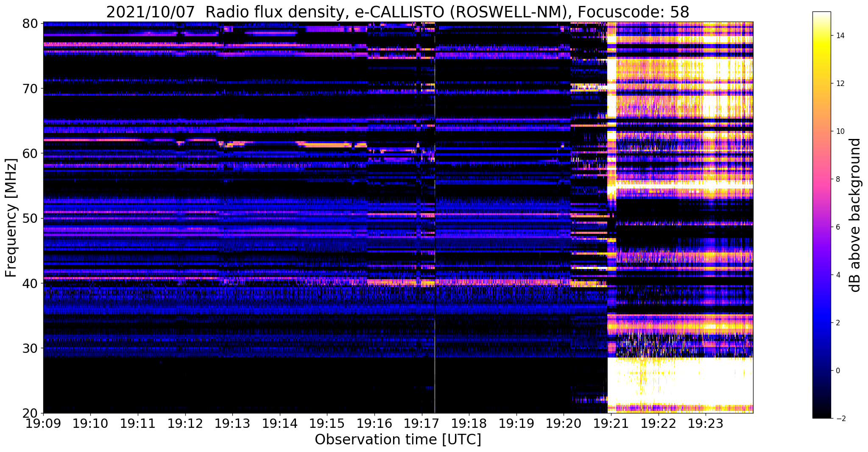This screenshot has height=452, width=868.
Task: Click the 60 MHz frequency tick label
Action: click(x=30, y=153)
